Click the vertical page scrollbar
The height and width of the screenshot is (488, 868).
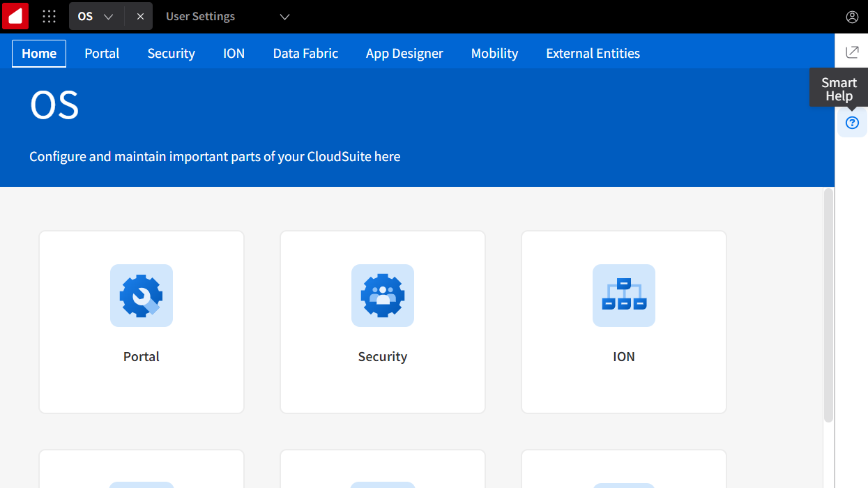pyautogui.click(x=828, y=305)
